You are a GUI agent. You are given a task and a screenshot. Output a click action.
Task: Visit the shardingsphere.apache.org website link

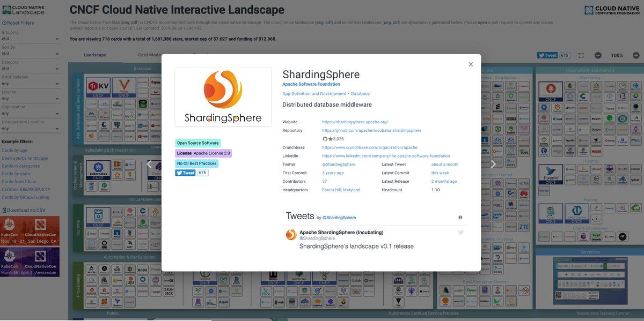click(x=355, y=122)
